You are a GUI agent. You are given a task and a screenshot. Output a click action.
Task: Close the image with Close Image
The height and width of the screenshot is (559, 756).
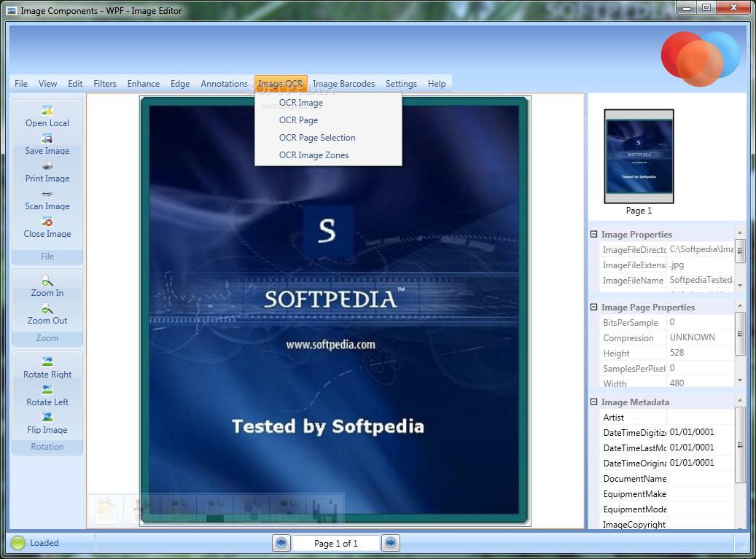pyautogui.click(x=47, y=228)
